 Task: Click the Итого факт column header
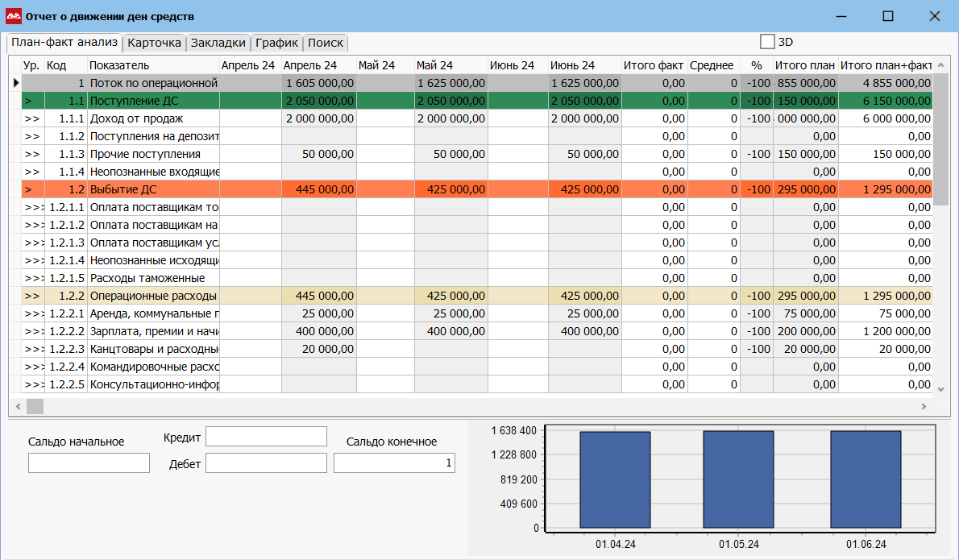pos(654,65)
